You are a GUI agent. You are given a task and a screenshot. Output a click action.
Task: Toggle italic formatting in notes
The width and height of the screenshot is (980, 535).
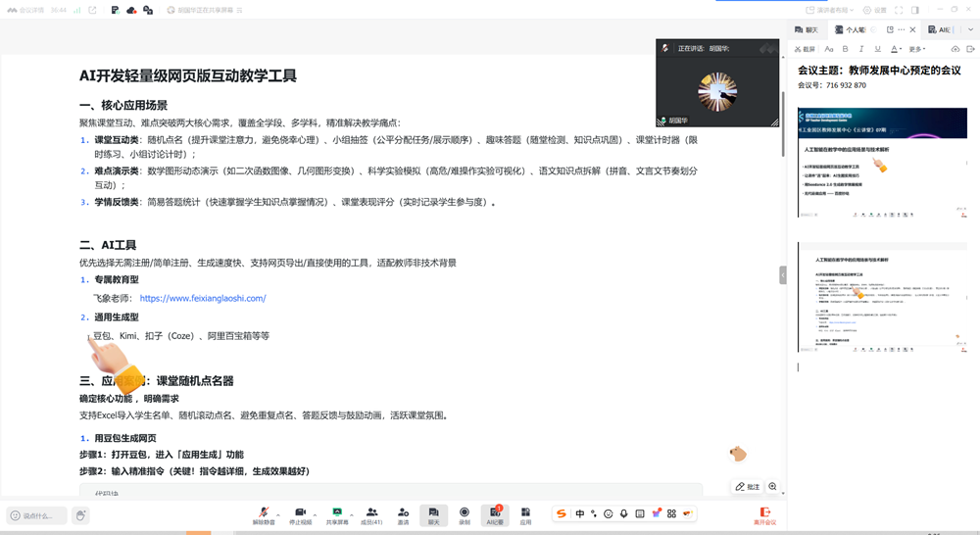(861, 49)
